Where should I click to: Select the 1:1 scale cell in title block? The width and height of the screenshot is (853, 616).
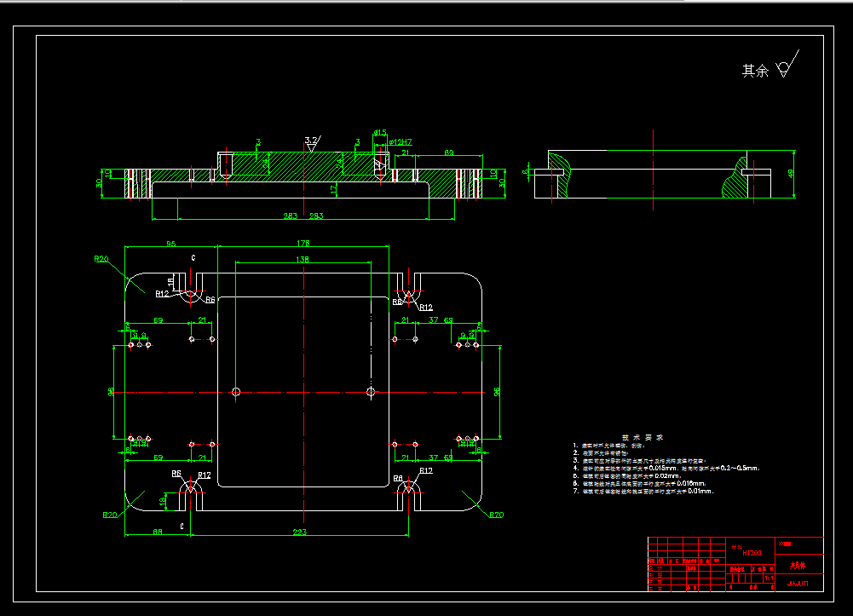(x=769, y=579)
